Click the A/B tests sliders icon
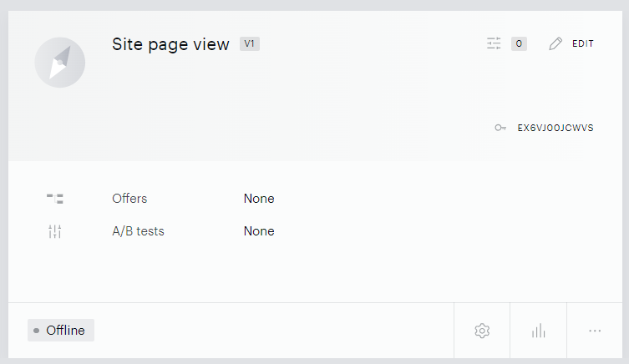 tap(55, 231)
